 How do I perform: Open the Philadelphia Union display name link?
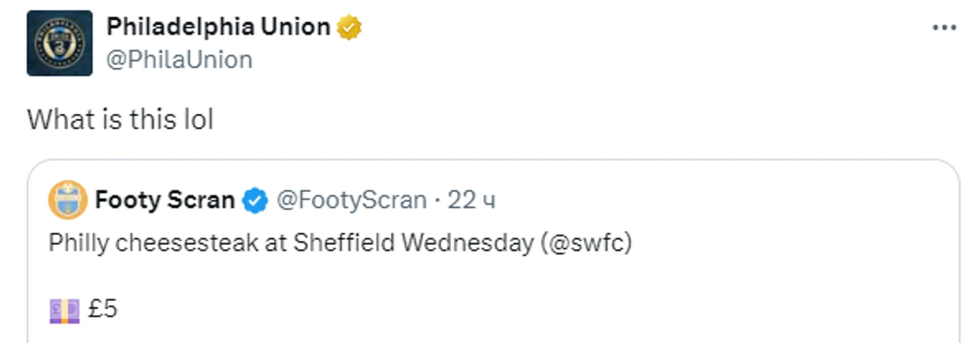pos(218,27)
